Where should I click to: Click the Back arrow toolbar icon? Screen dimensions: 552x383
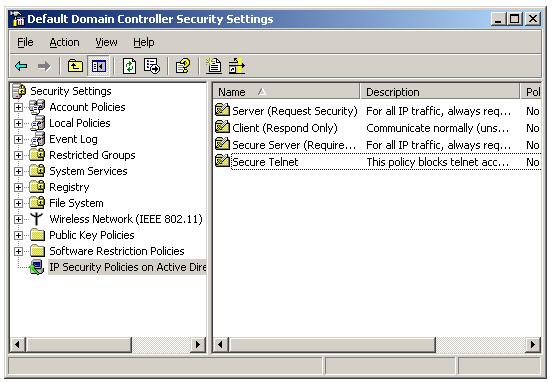(x=21, y=66)
